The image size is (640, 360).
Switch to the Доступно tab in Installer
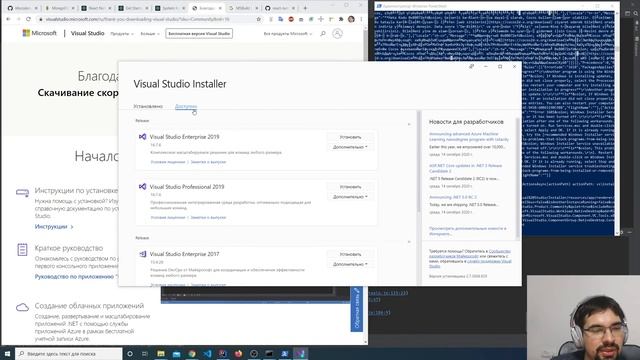pos(186,106)
